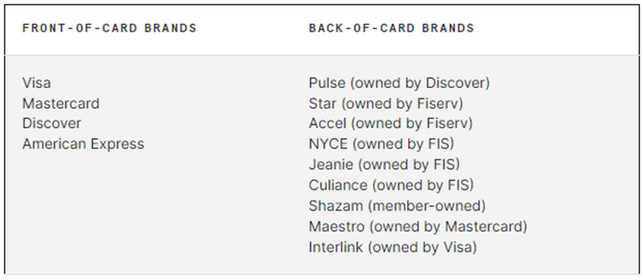Click Discover in the front-of-card column

[x=52, y=124]
